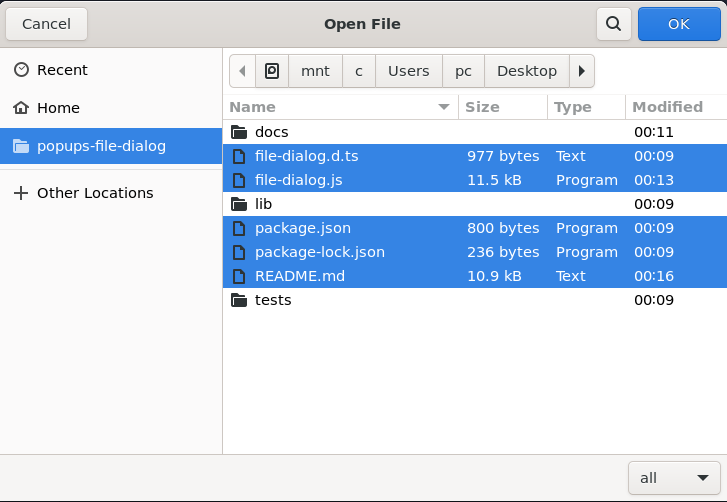Sort by the Modified column header

pyautogui.click(x=676, y=107)
